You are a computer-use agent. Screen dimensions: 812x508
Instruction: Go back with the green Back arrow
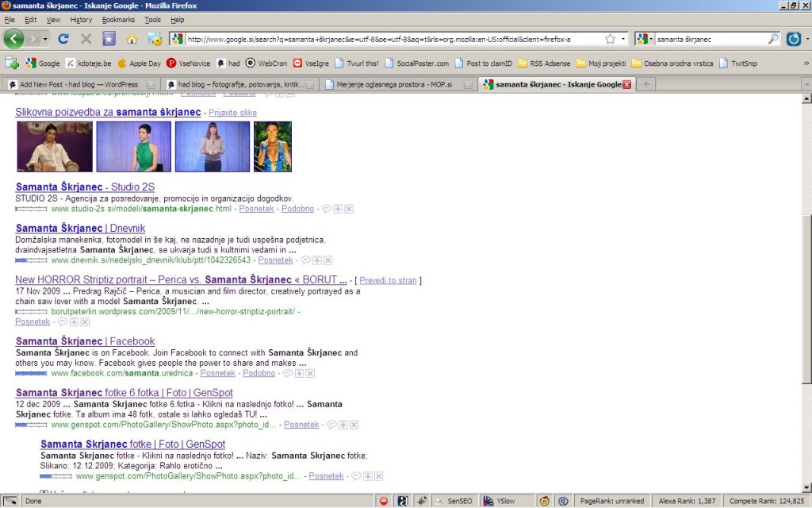point(13,39)
